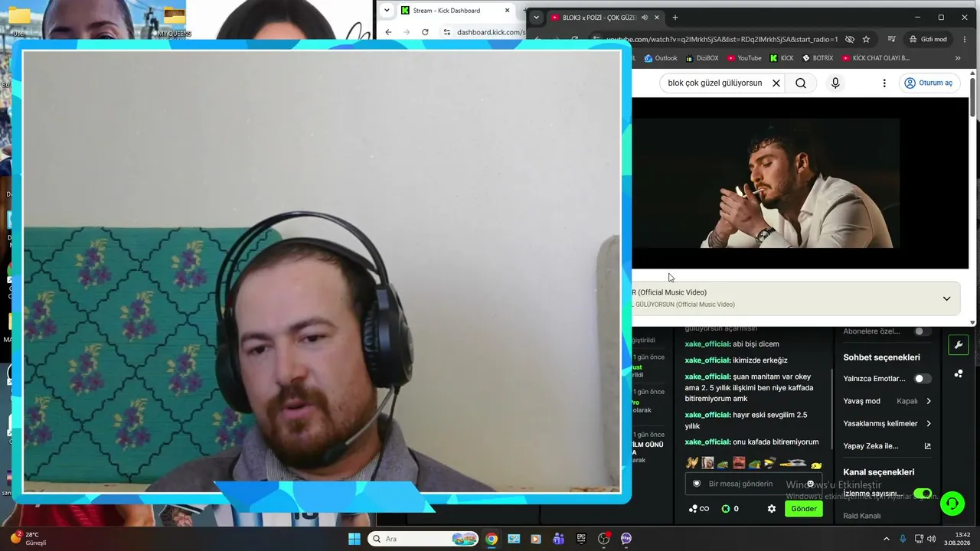This screenshot has width=980, height=551.
Task: Select the BLOK3 x POİZİ YouTube tab
Action: pyautogui.click(x=599, y=17)
